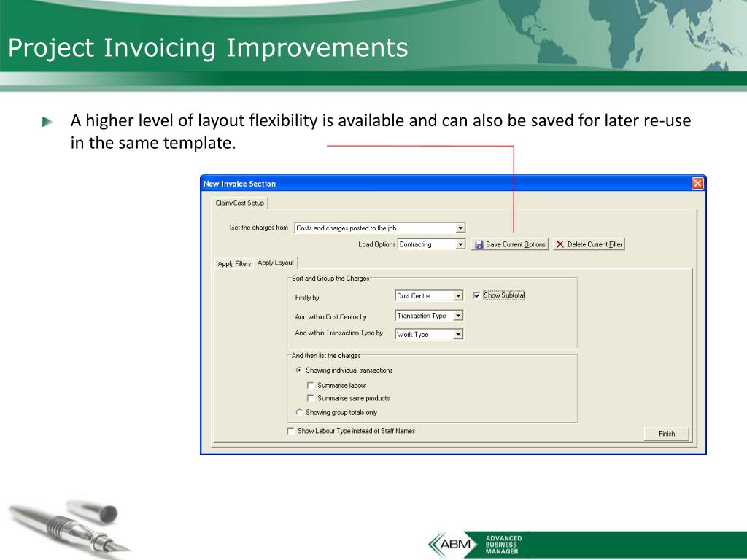This screenshot has width=747, height=560.
Task: Select the Apply Layout tab
Action: 276,262
